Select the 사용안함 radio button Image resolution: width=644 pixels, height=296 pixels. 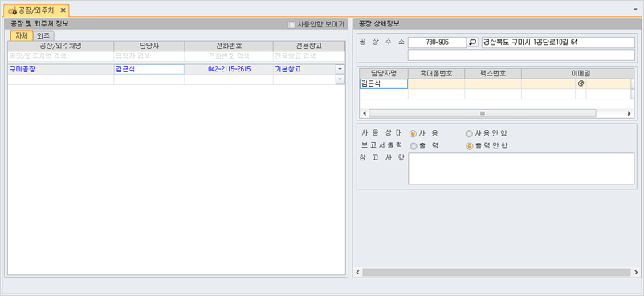469,133
